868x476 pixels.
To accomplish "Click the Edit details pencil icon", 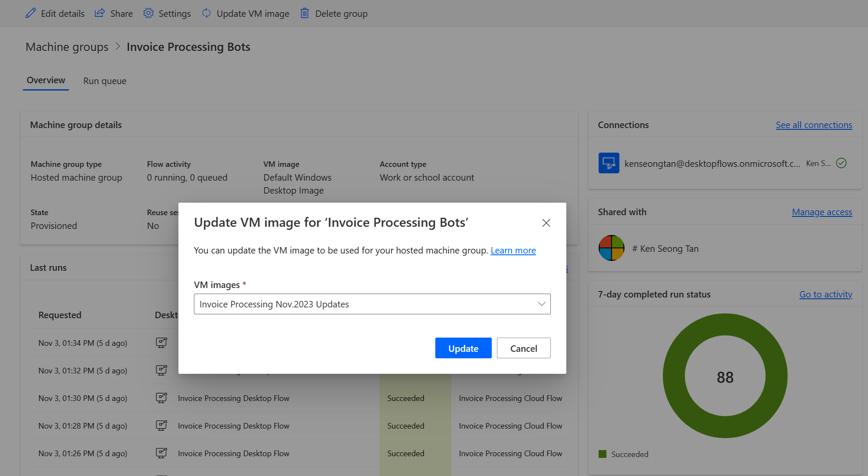I will (30, 13).
